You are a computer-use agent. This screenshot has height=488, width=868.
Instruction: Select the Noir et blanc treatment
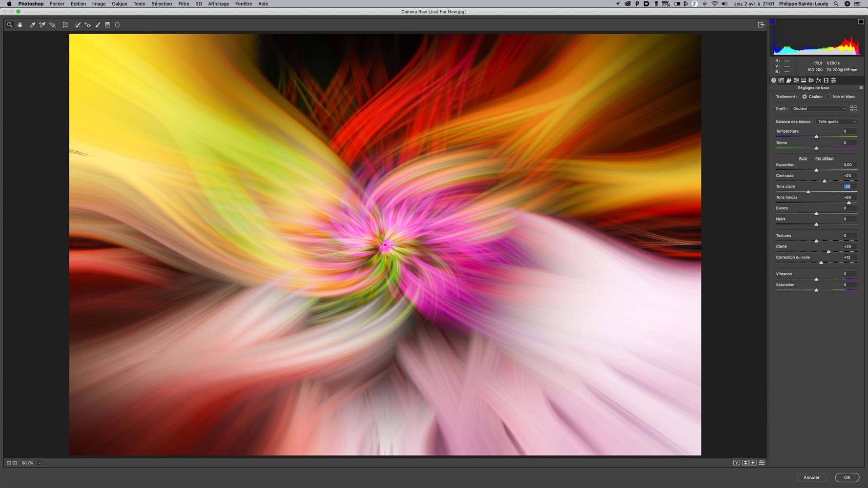(x=828, y=97)
